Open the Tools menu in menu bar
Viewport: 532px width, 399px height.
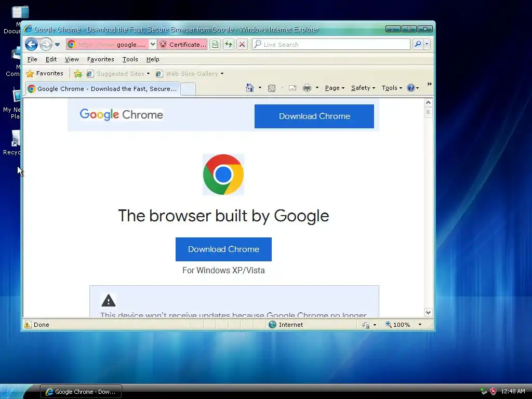[x=130, y=59]
